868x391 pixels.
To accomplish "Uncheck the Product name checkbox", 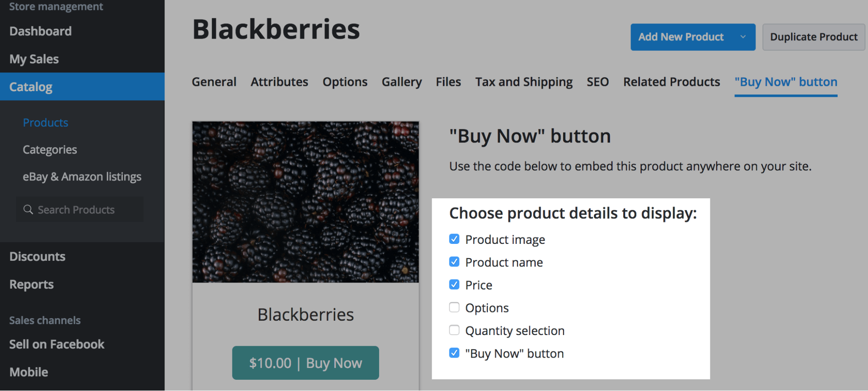I will [x=454, y=262].
